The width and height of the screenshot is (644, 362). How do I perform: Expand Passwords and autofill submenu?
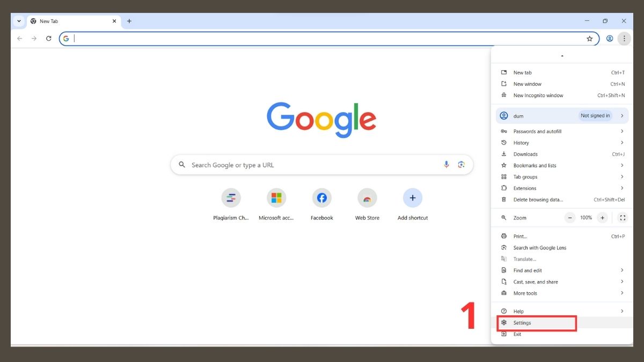click(x=562, y=131)
